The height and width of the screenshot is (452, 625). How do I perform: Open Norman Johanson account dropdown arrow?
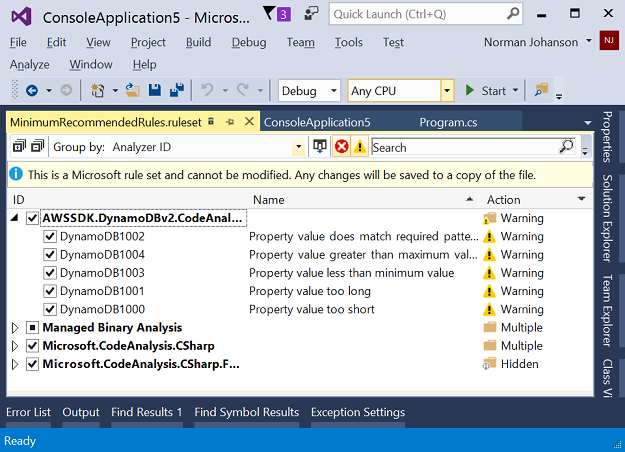pos(589,41)
